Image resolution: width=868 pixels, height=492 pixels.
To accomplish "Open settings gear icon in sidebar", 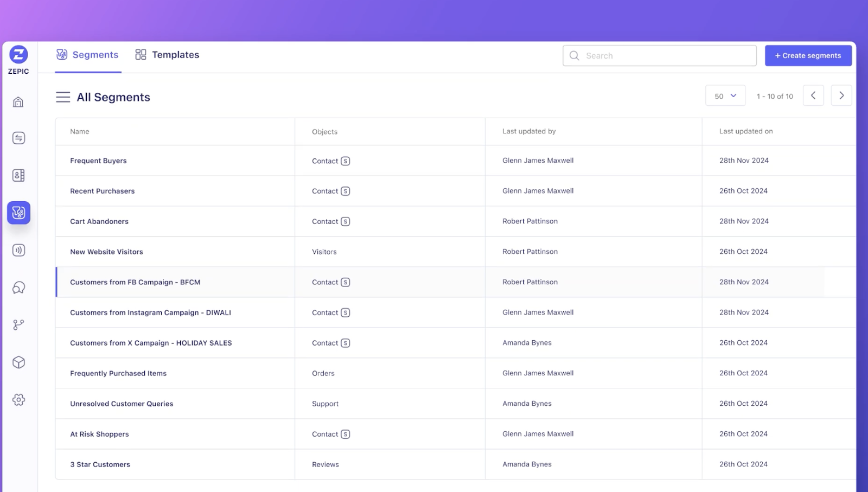I will 18,400.
